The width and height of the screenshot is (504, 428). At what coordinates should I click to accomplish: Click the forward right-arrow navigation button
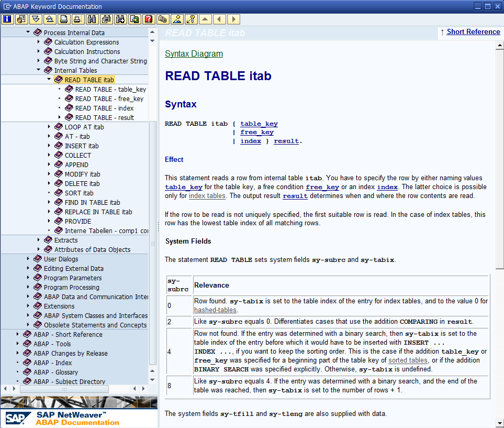click(233, 19)
